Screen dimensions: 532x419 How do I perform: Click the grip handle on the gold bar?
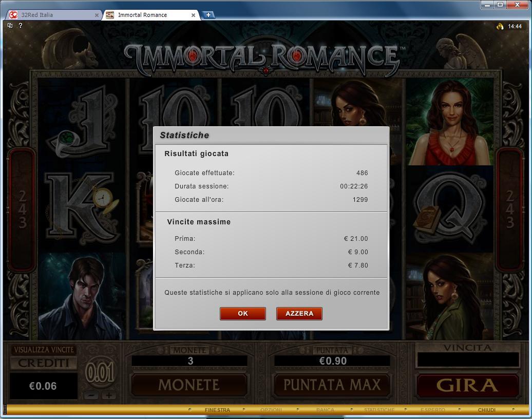[5, 409]
